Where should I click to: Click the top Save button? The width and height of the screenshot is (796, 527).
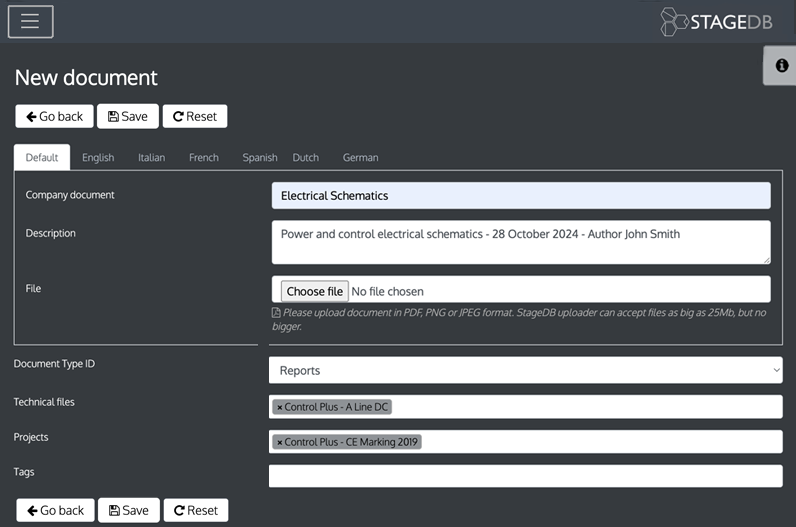coord(128,116)
